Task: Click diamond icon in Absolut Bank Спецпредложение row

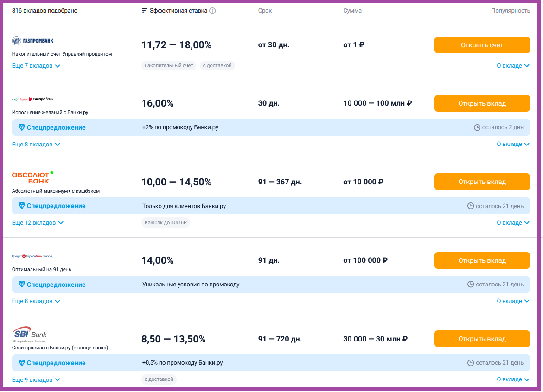Action: [x=21, y=206]
